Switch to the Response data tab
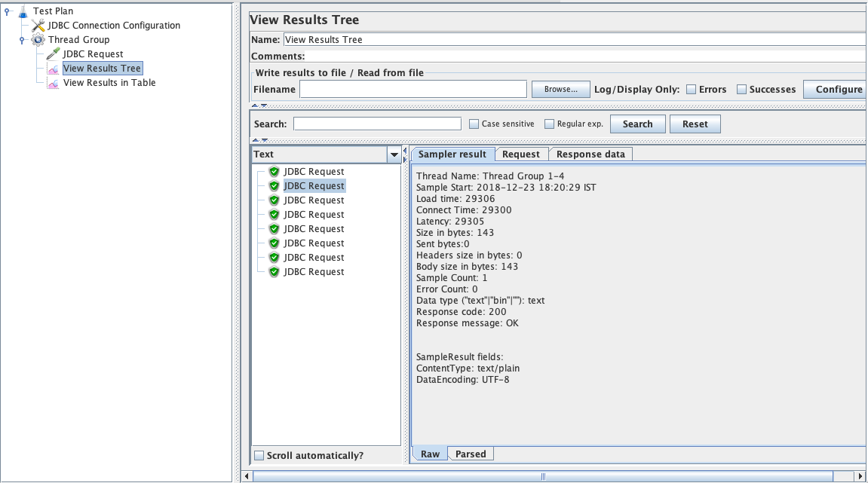 coord(590,154)
